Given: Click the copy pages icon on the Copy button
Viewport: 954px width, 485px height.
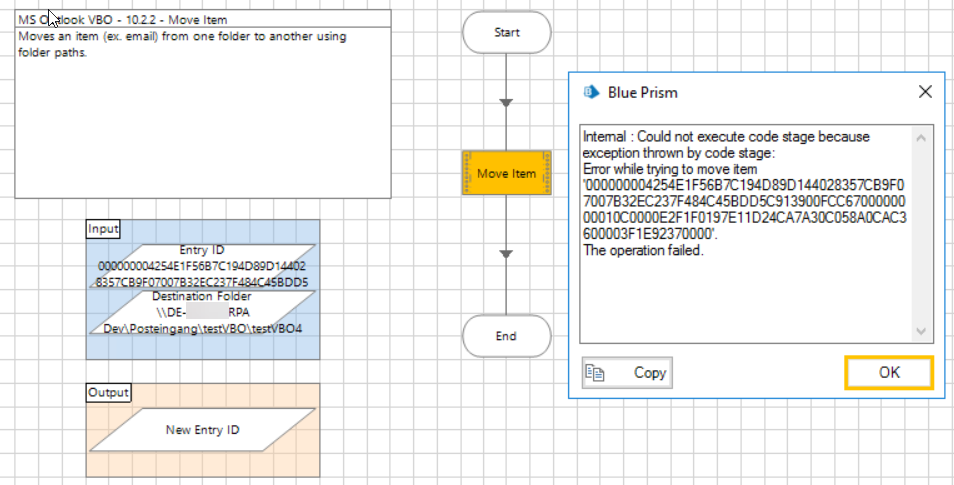Looking at the screenshot, I should [x=594, y=372].
